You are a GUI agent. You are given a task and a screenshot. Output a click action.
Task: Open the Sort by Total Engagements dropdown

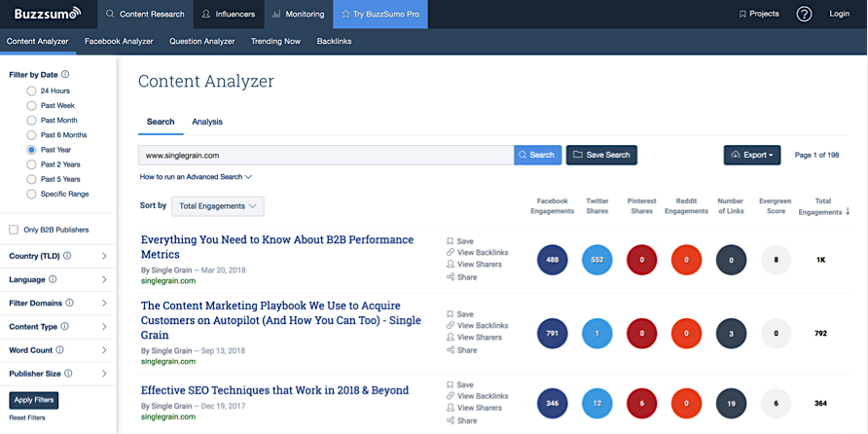tap(218, 206)
